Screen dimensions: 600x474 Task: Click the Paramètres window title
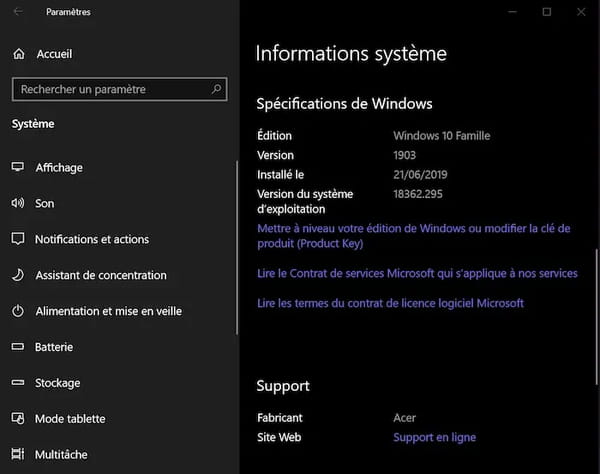pyautogui.click(x=68, y=12)
